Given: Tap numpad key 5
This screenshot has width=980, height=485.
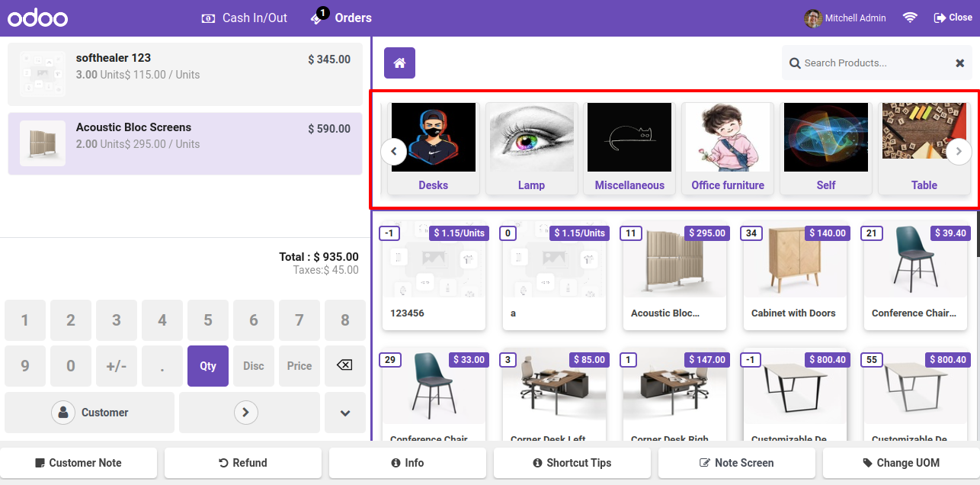Looking at the screenshot, I should 208,320.
